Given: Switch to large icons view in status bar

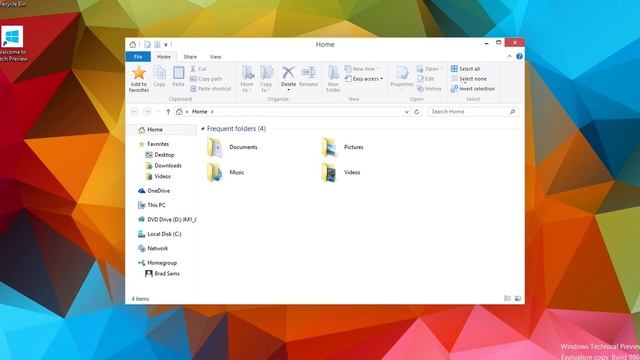Looking at the screenshot, I should [518, 298].
